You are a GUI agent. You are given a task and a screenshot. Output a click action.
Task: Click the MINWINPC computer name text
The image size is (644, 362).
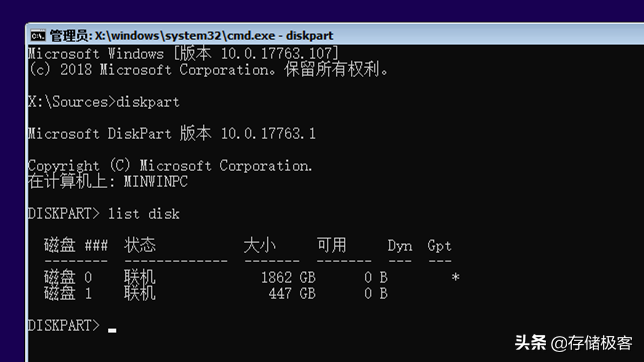[x=156, y=182]
